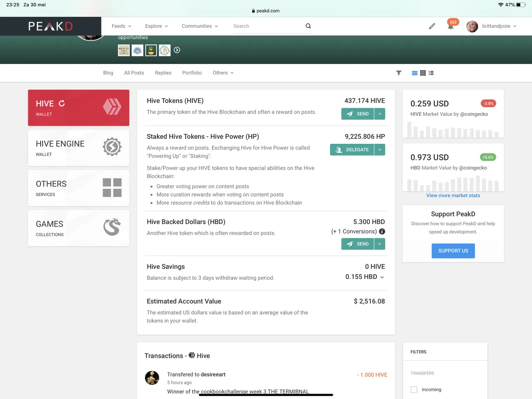Select the fourth community badge icon
Viewport: 532px width, 399px height.
click(165, 50)
